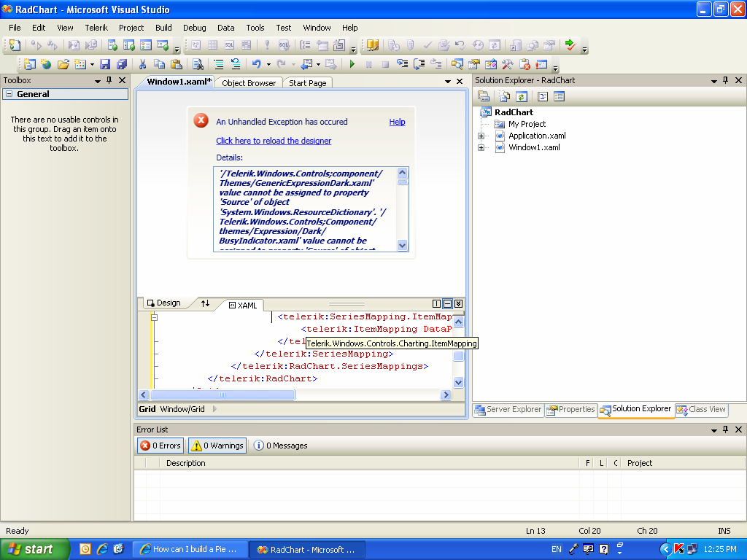Click the Windows Start button
Image resolution: width=747 pixels, height=560 pixels.
tap(34, 549)
